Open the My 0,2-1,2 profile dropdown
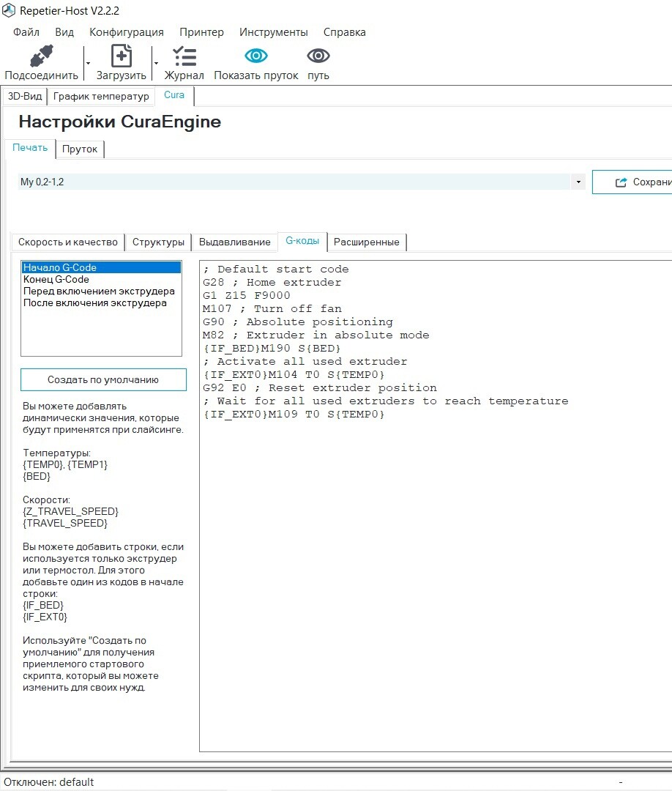This screenshot has width=672, height=791. 578,182
